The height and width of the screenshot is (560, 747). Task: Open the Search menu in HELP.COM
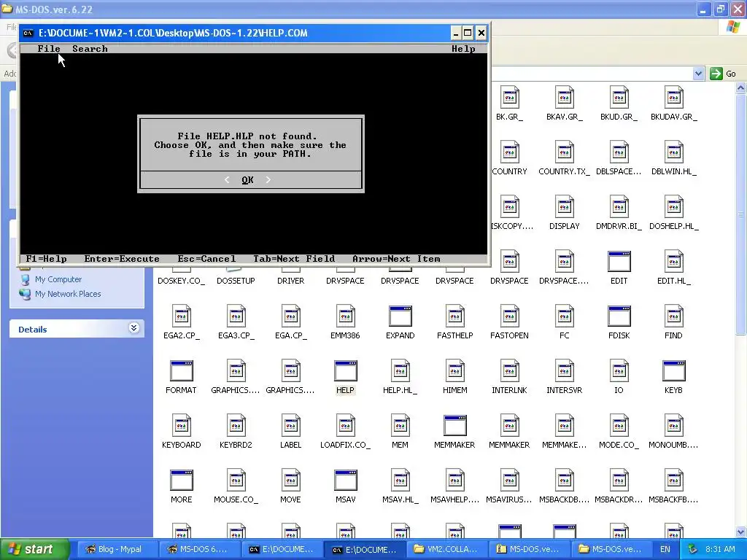[x=90, y=49]
